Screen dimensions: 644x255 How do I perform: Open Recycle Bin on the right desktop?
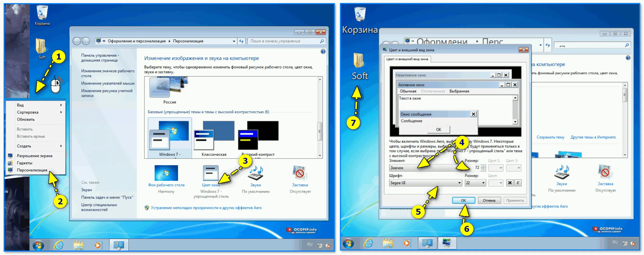(360, 21)
